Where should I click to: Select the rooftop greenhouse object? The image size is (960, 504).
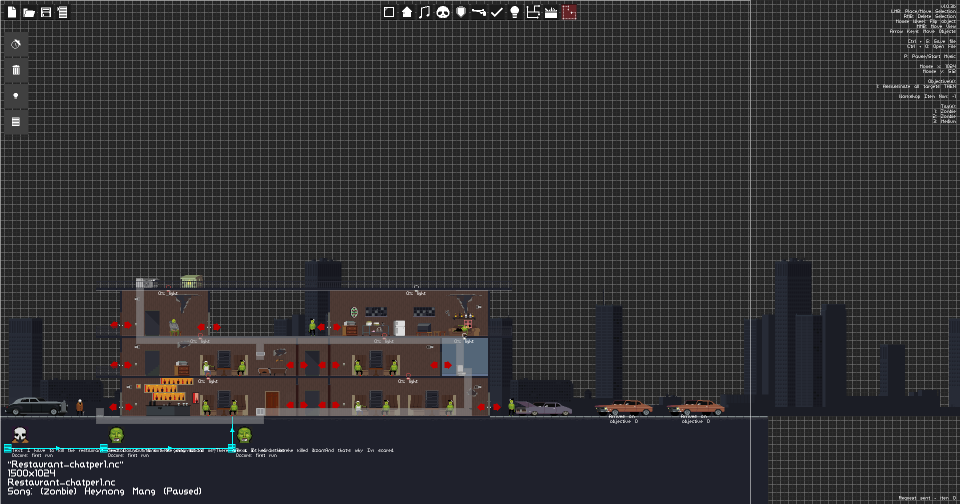pyautogui.click(x=192, y=282)
